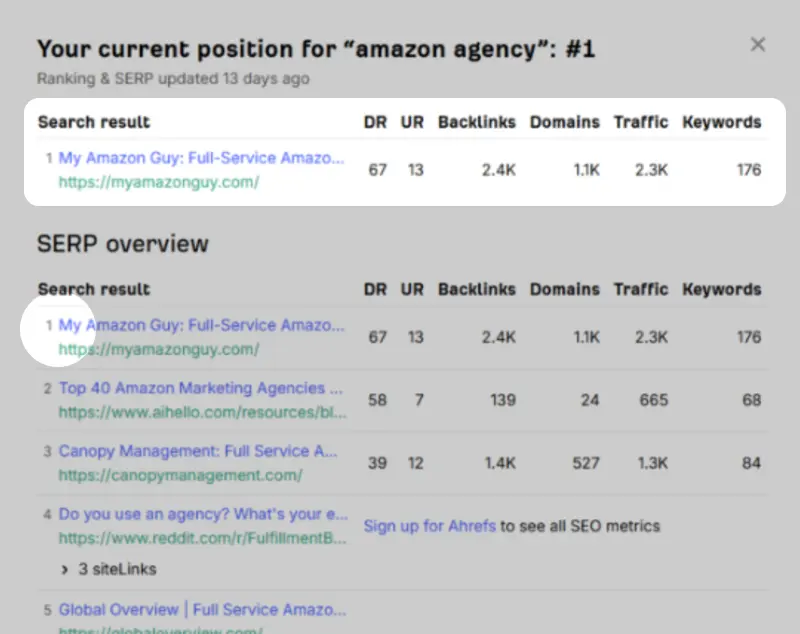
Task: Click My Amazon Guy title in SERP overview
Action: tap(201, 325)
